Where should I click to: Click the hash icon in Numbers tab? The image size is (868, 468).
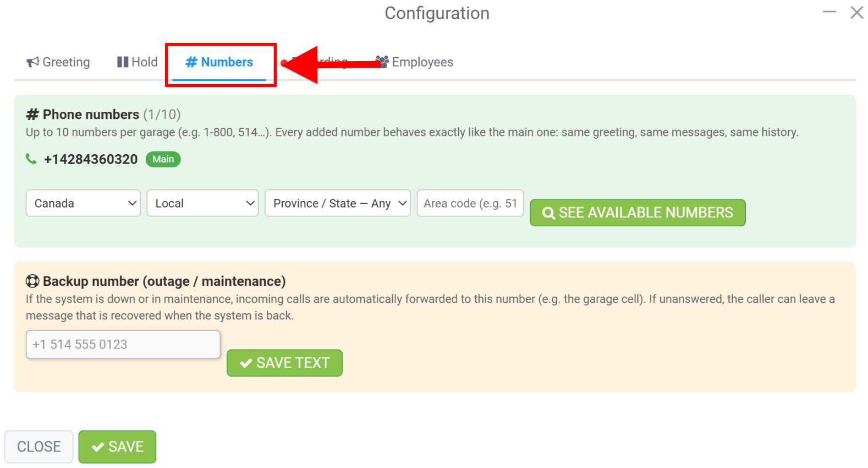[x=191, y=62]
